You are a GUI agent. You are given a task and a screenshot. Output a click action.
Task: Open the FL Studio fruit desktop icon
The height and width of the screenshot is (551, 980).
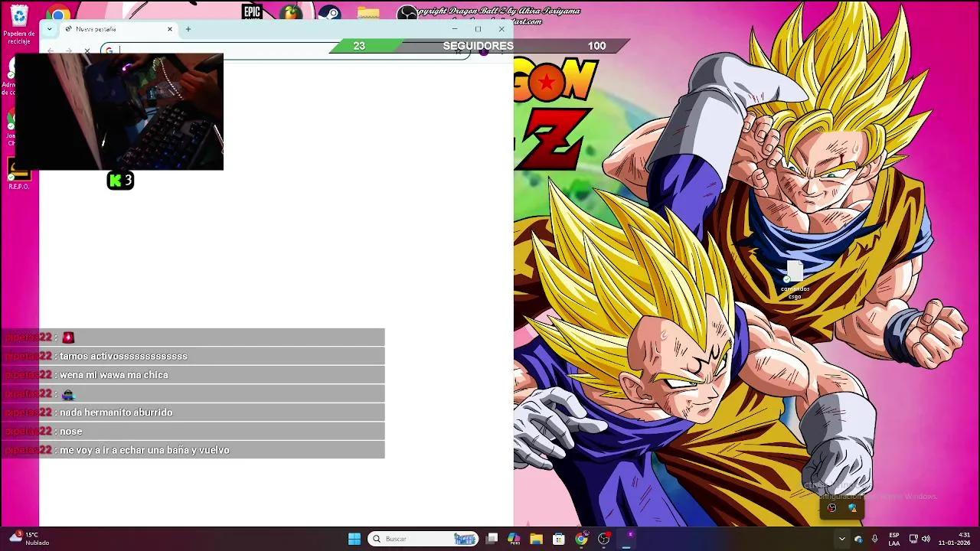tap(291, 12)
